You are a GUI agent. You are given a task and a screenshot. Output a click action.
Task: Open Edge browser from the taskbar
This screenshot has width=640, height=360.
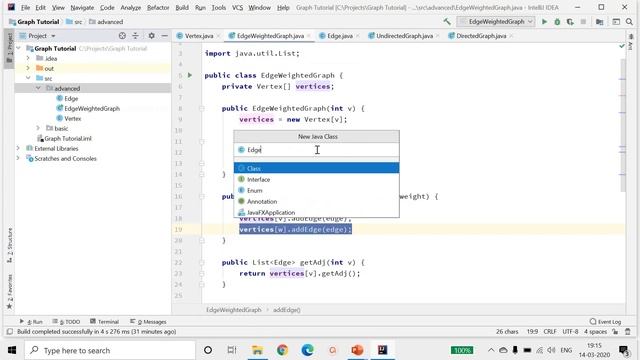tap(307, 350)
